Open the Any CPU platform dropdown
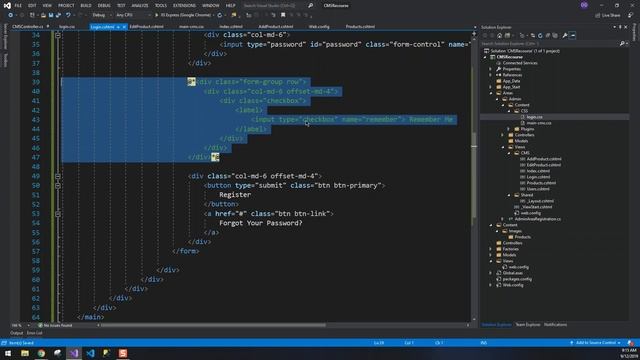Screen dimensions: 640x360 click(x=133, y=15)
